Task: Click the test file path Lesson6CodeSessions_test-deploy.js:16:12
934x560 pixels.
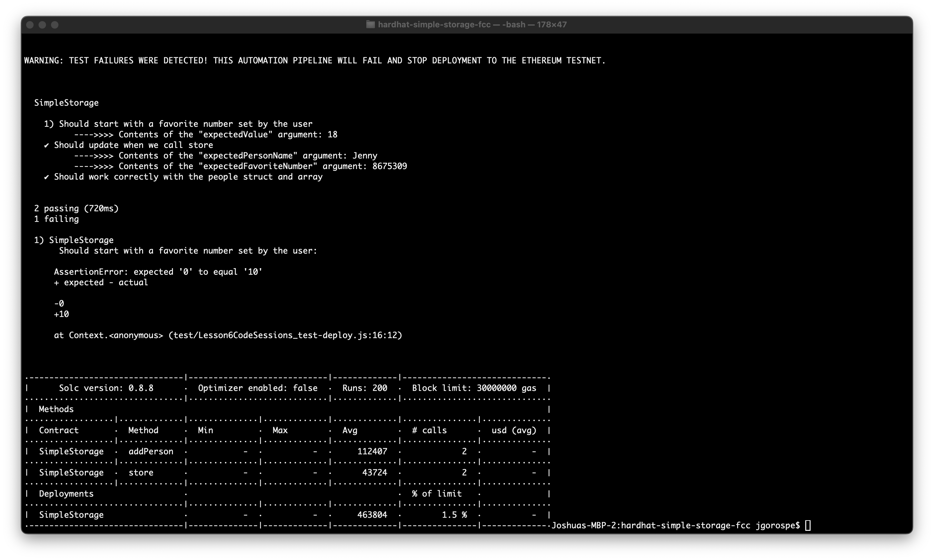Action: coord(285,335)
